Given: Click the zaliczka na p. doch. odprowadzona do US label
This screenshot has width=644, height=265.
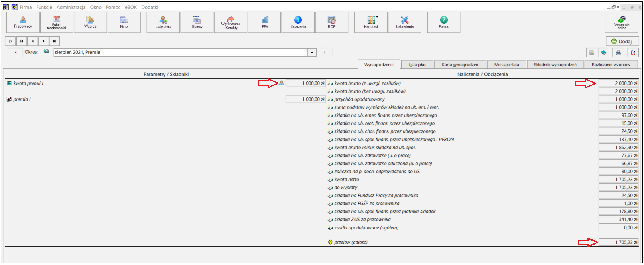Looking at the screenshot, I should click(x=377, y=172).
